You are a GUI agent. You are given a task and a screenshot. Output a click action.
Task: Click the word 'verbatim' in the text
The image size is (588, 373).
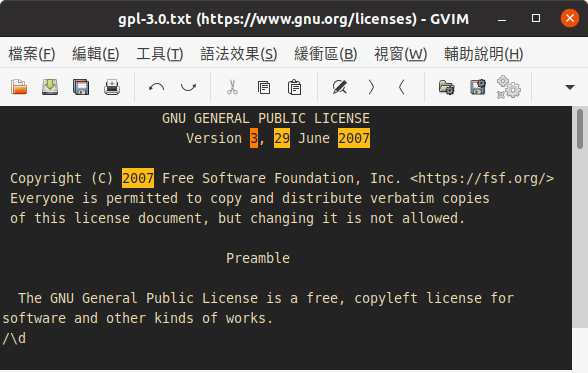[402, 198]
